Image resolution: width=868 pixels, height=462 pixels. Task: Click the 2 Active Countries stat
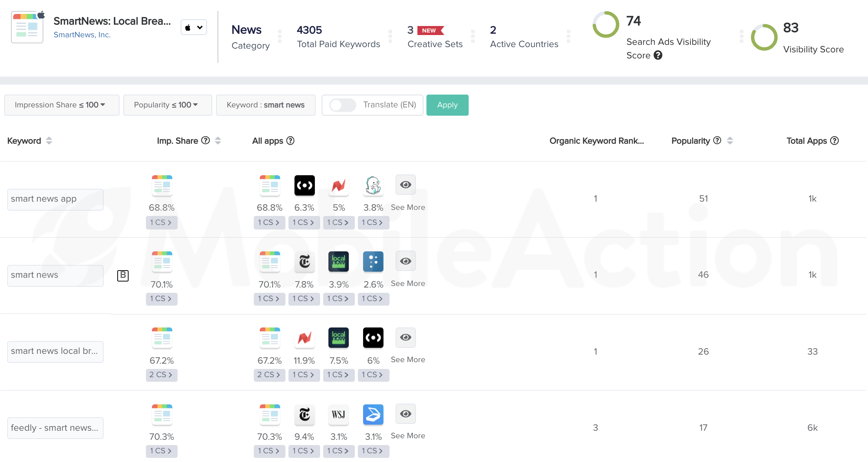coord(524,37)
